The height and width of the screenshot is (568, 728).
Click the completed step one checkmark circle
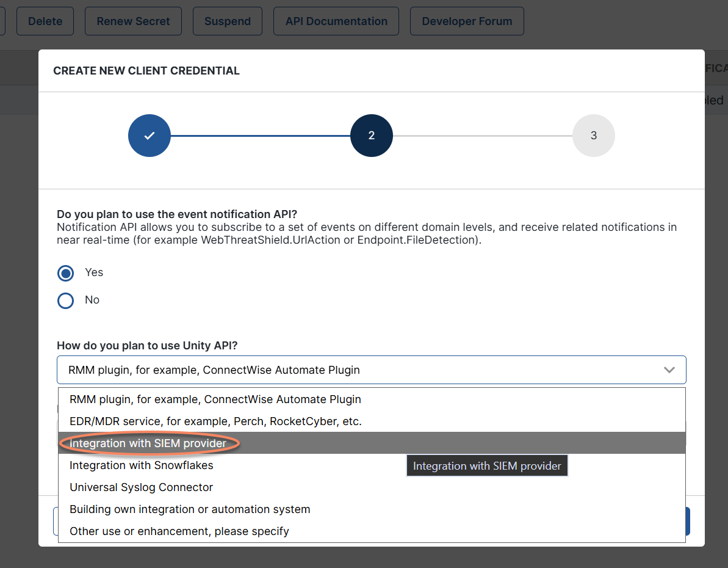[x=149, y=135]
